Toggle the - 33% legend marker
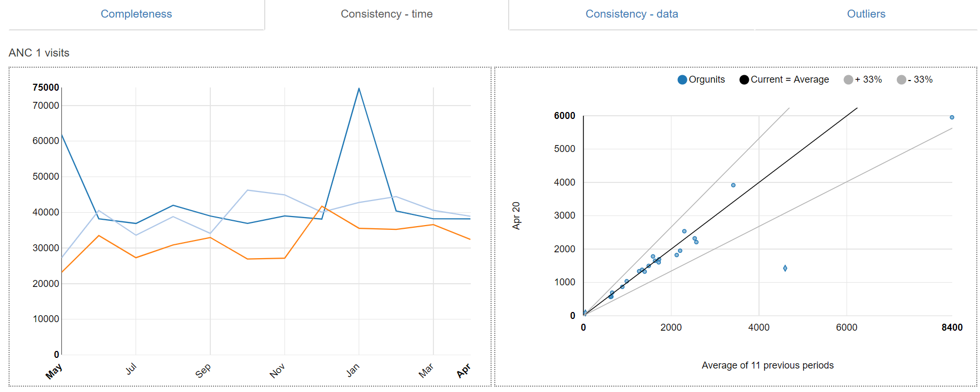The image size is (980, 392). click(902, 79)
